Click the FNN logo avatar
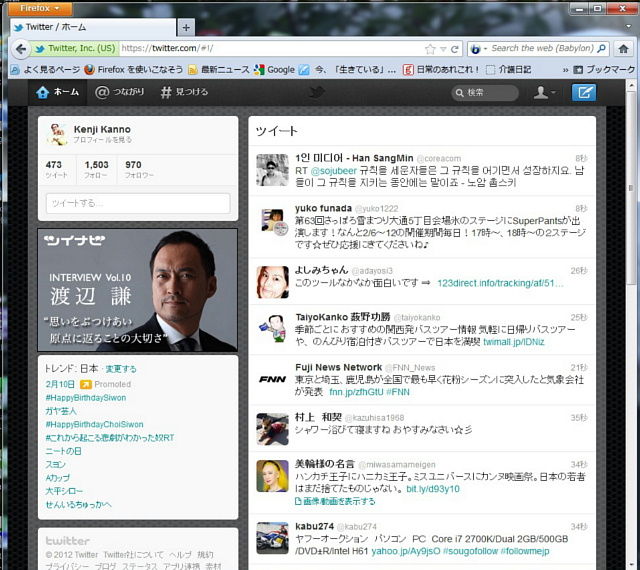Viewport: 640px width, 570px height. [x=272, y=379]
